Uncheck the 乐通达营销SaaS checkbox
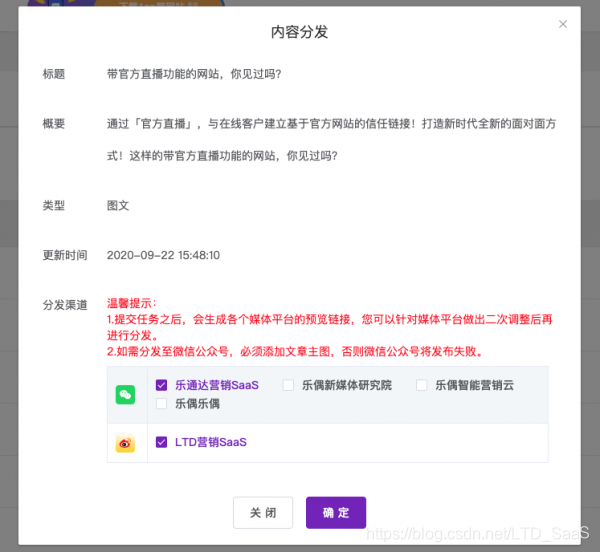This screenshot has height=552, width=600. [161, 385]
